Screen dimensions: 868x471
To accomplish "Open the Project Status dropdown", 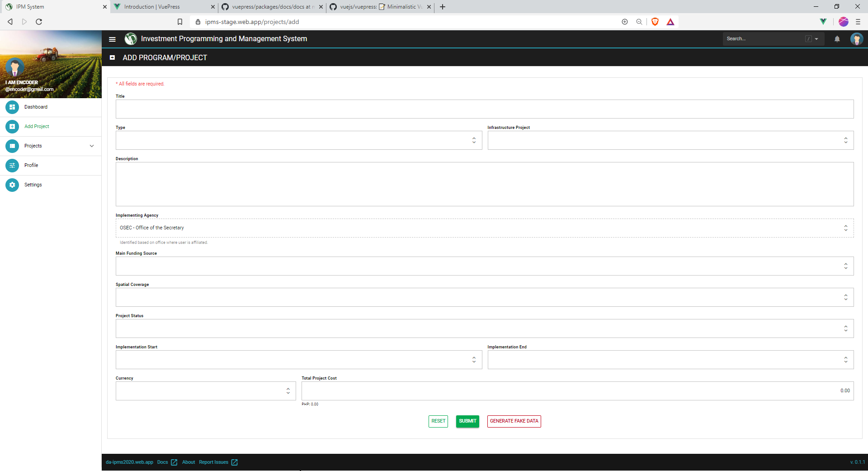I will tap(485, 328).
